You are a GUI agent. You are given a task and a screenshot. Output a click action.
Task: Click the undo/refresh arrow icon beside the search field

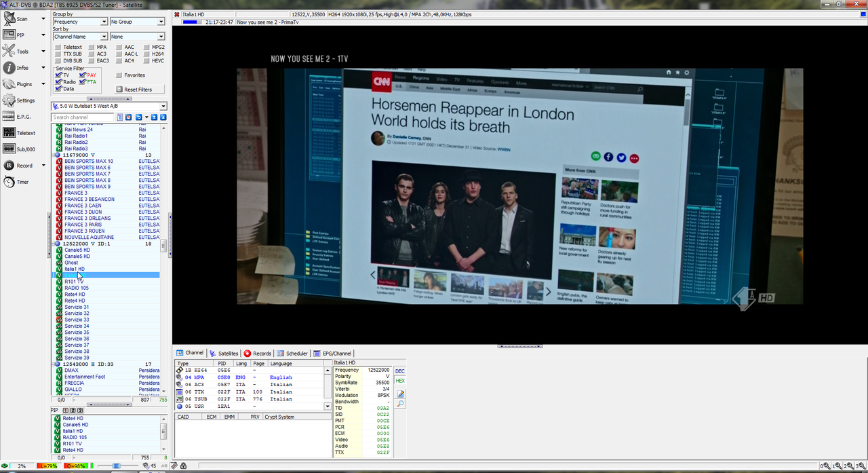(139, 117)
